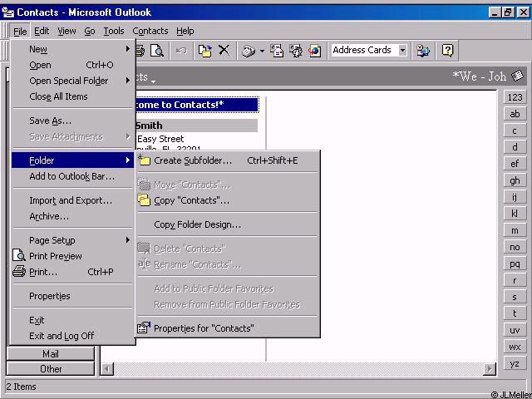Choose Save As... from File menu
Image resolution: width=532 pixels, height=399 pixels.
pyautogui.click(x=72, y=121)
